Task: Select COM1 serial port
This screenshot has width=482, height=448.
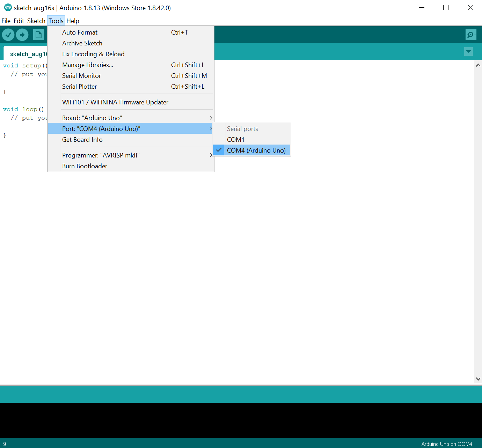Action: coord(251,140)
